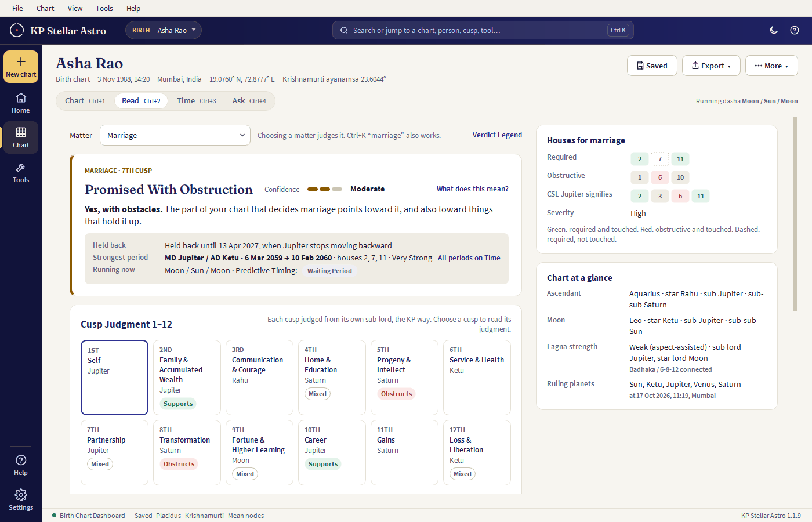Select the 8th Transformation cusp card
Image resolution: width=812 pixels, height=522 pixels.
(187, 452)
